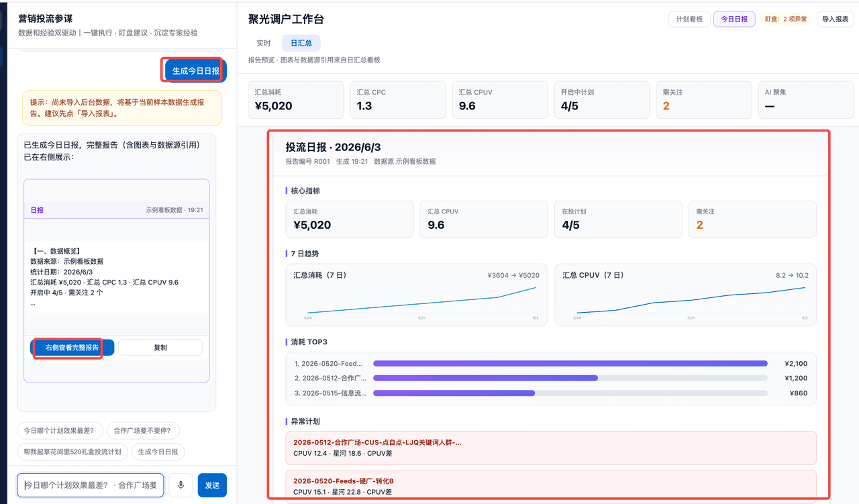859x504 pixels.
Task: Click the 日报 label in the chat report card
Action: tap(37, 210)
